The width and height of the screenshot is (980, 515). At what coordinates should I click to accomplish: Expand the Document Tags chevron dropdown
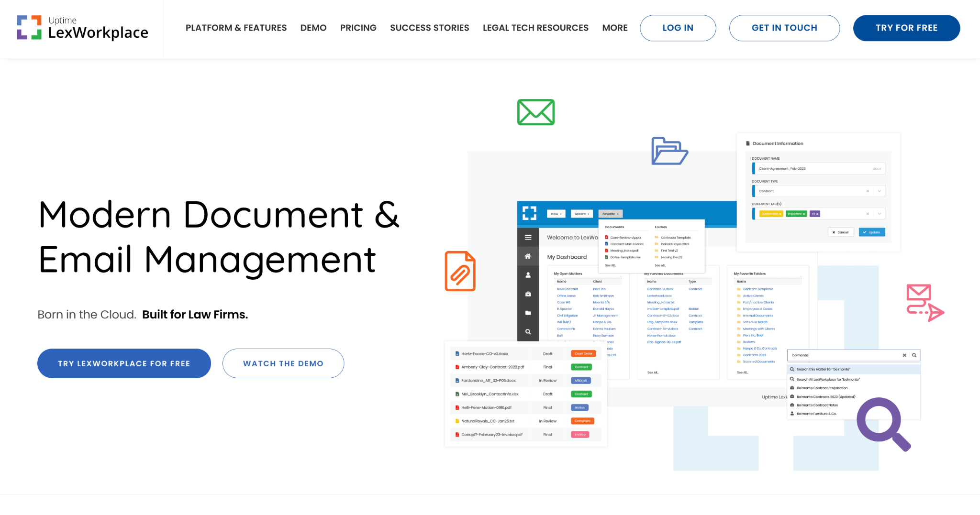tap(879, 214)
